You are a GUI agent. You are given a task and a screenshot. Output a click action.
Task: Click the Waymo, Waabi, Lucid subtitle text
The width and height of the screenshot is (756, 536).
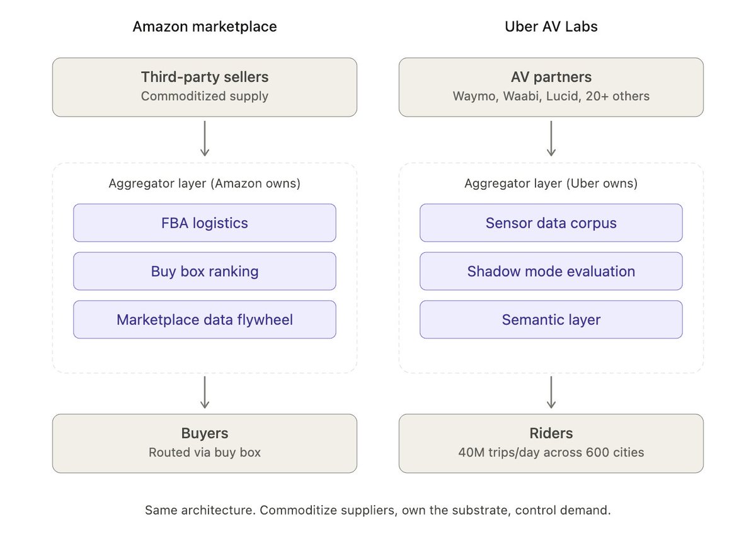tap(551, 96)
